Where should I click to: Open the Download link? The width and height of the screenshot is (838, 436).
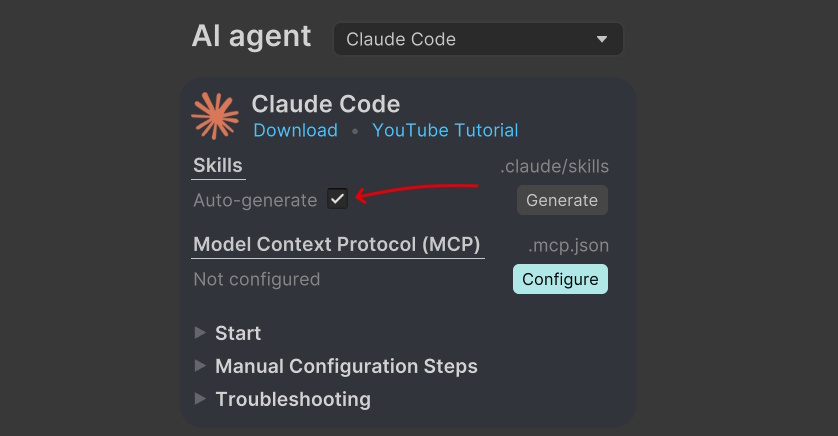295,130
